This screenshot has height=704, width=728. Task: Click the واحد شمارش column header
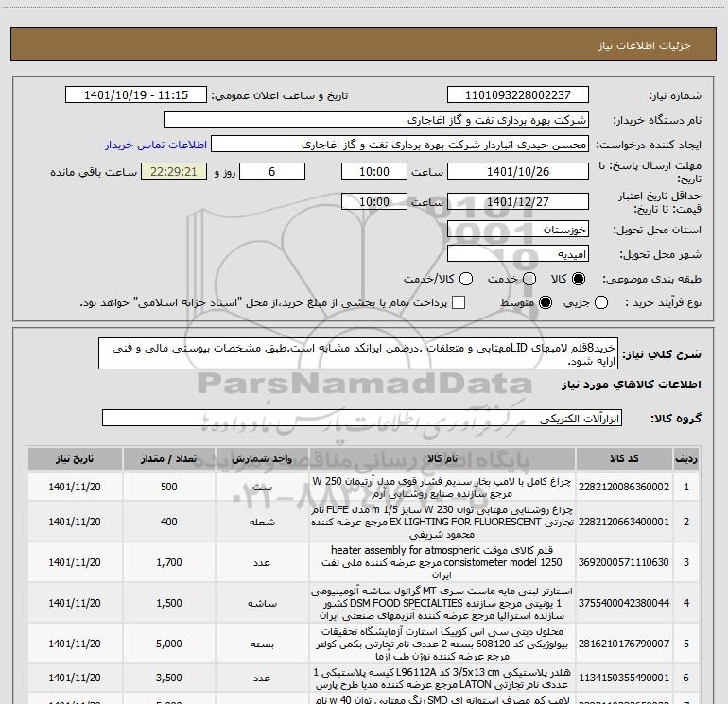point(262,458)
